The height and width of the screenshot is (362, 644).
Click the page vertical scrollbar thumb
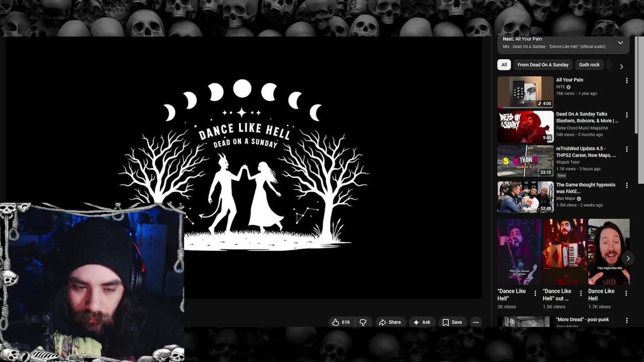[x=641, y=111]
